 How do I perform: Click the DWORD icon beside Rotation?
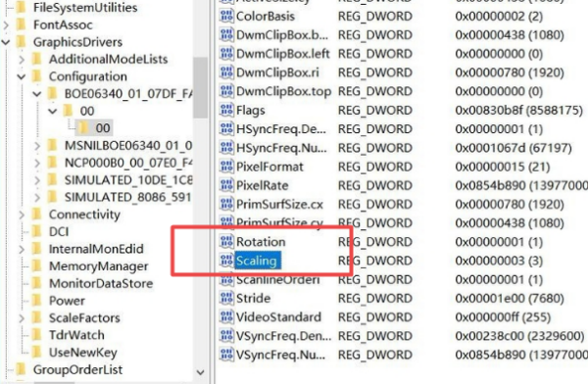(x=226, y=242)
